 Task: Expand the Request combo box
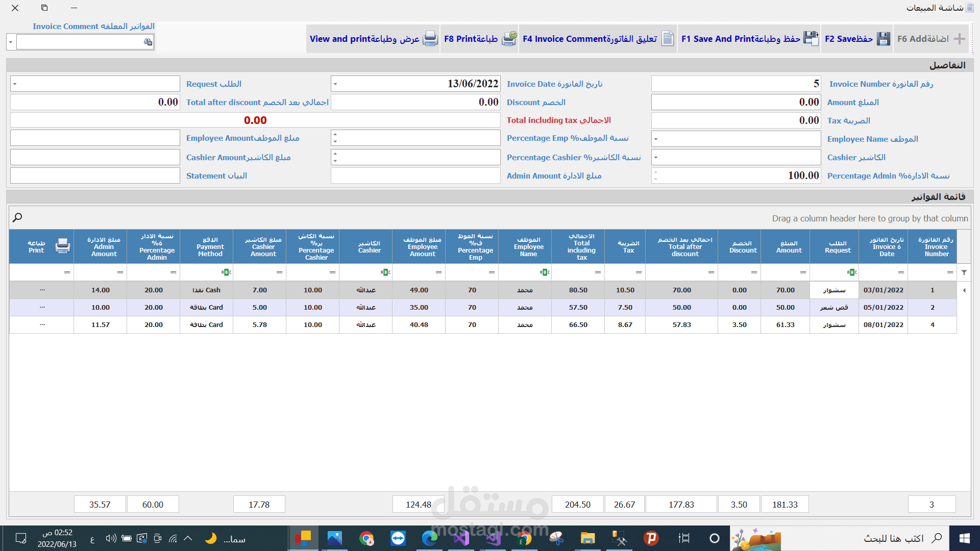click(15, 84)
